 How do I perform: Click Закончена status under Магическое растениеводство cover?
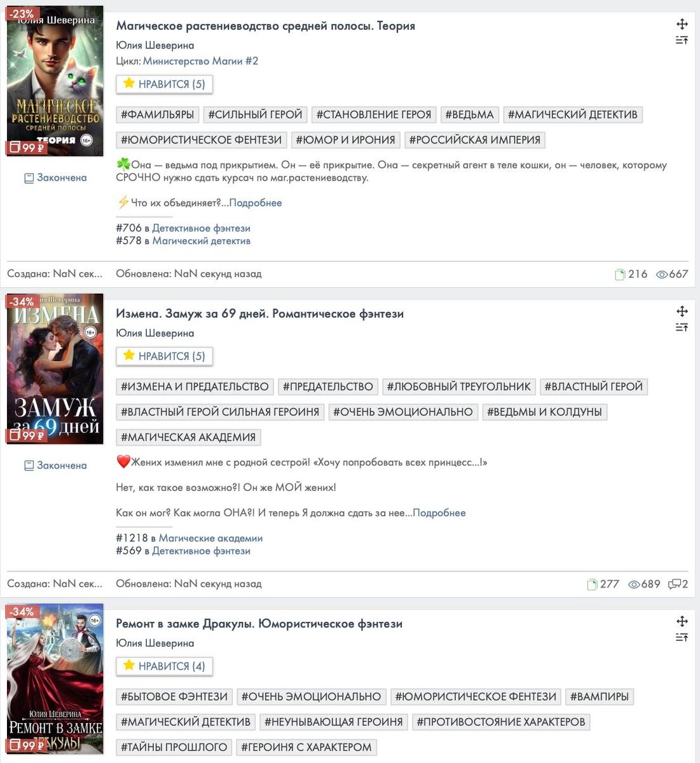[55, 178]
